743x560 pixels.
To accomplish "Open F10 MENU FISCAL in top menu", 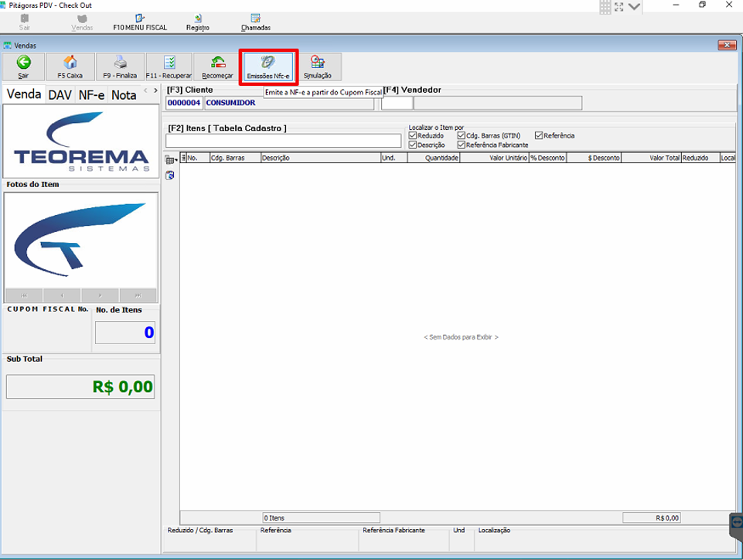I will (x=140, y=22).
